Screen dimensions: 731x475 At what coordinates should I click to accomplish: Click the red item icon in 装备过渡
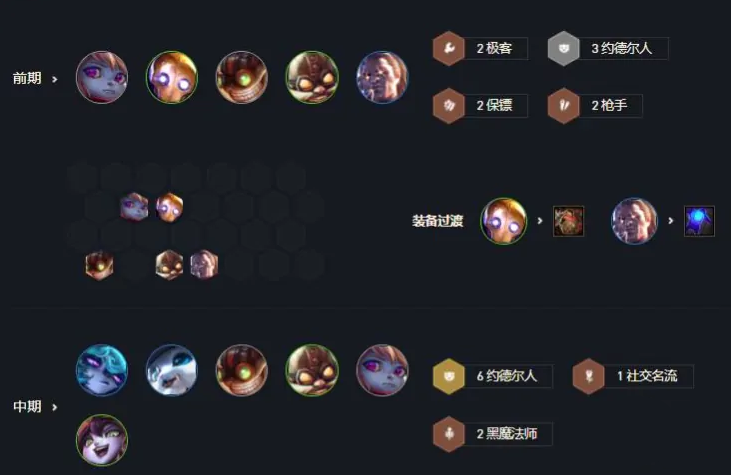(568, 221)
